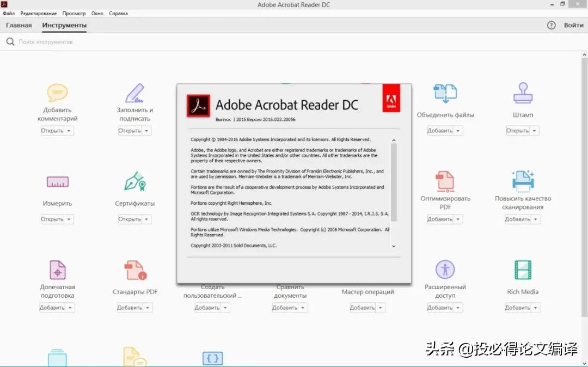The image size is (588, 367).
Task: Open the Редактирование menu
Action: 39,13
